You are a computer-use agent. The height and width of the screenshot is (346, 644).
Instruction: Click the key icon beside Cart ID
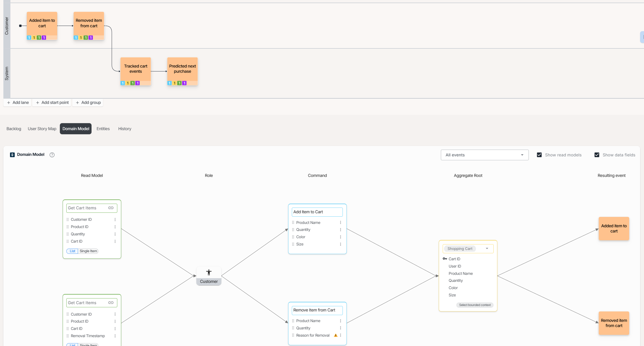445,259
